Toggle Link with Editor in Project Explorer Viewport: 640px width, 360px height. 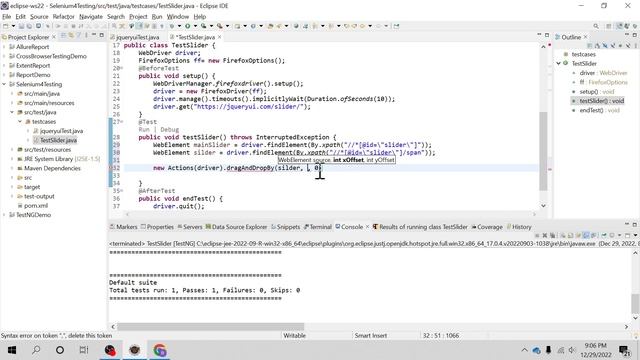71,36
